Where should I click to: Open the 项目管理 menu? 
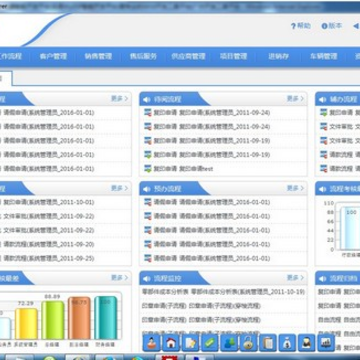click(x=233, y=56)
